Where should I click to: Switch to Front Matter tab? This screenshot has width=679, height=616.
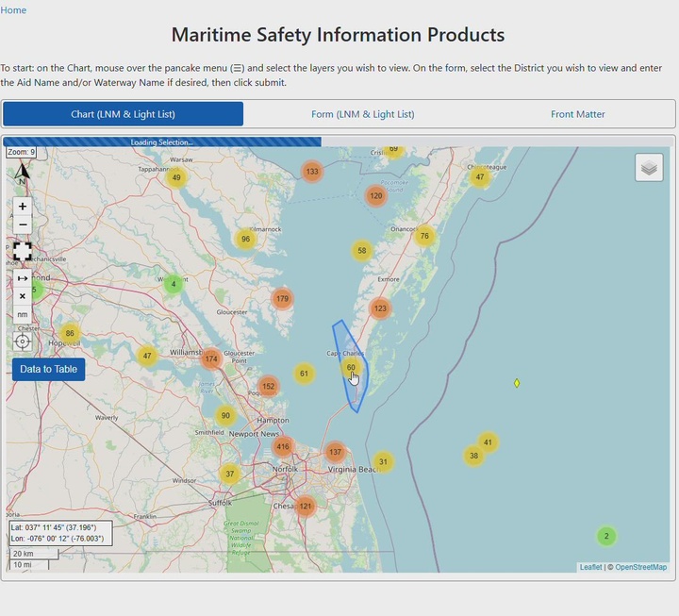pos(578,114)
